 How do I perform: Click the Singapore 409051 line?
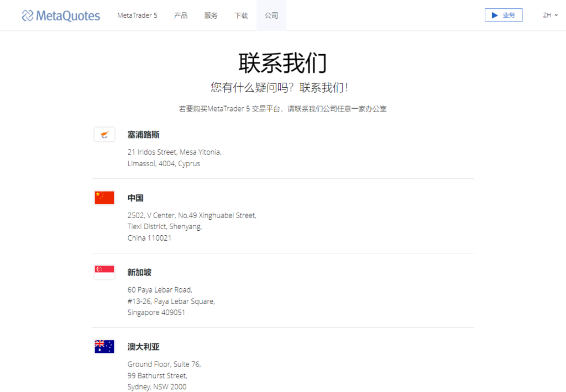point(156,312)
